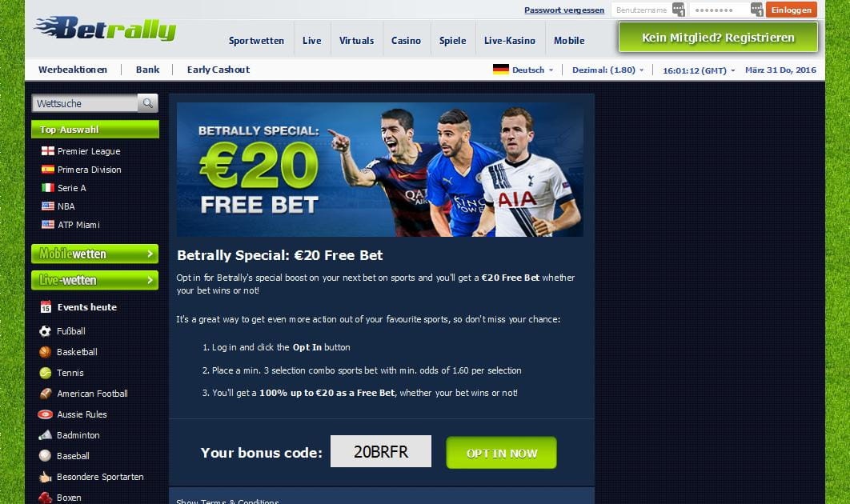Open the American Football icon

[x=46, y=394]
